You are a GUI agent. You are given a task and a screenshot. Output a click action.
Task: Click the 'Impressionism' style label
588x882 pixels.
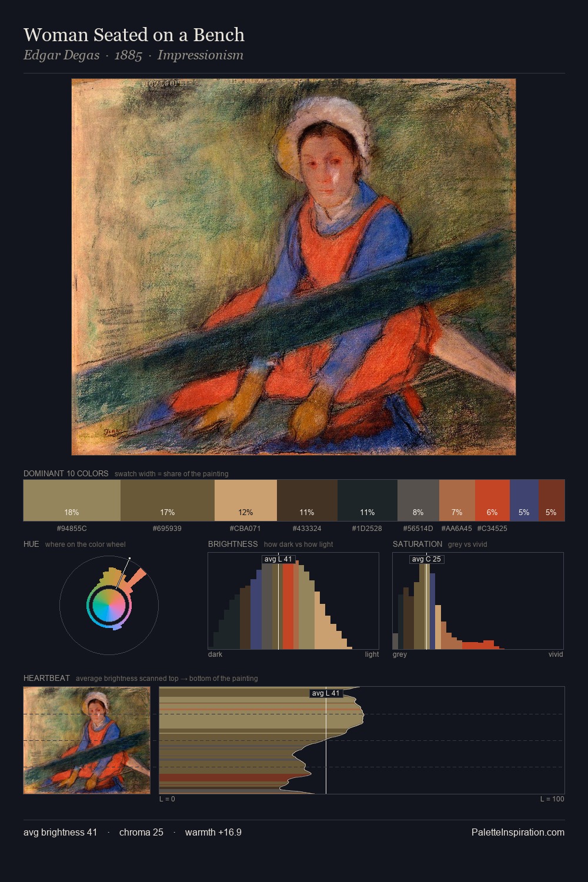pos(200,55)
